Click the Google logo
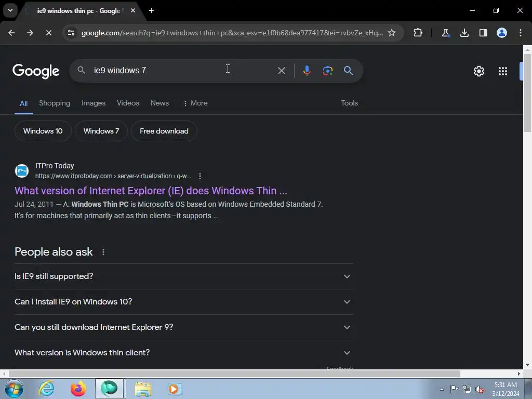 point(36,71)
